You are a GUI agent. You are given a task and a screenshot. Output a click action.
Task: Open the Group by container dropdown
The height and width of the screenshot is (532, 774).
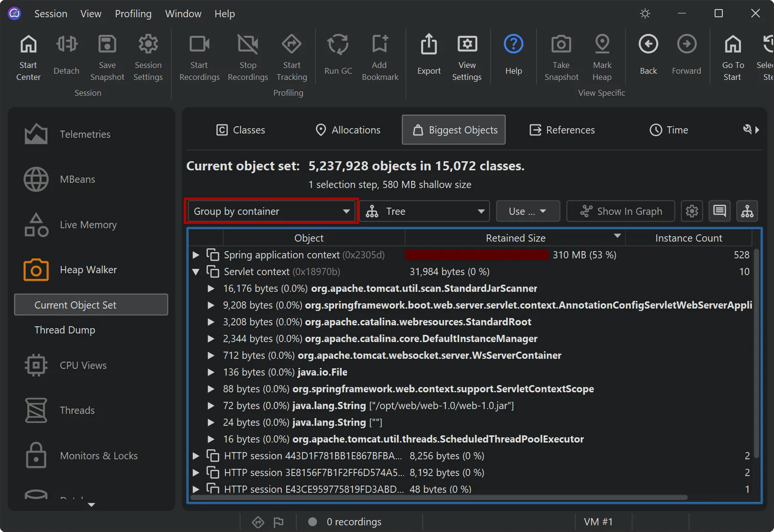click(x=271, y=211)
